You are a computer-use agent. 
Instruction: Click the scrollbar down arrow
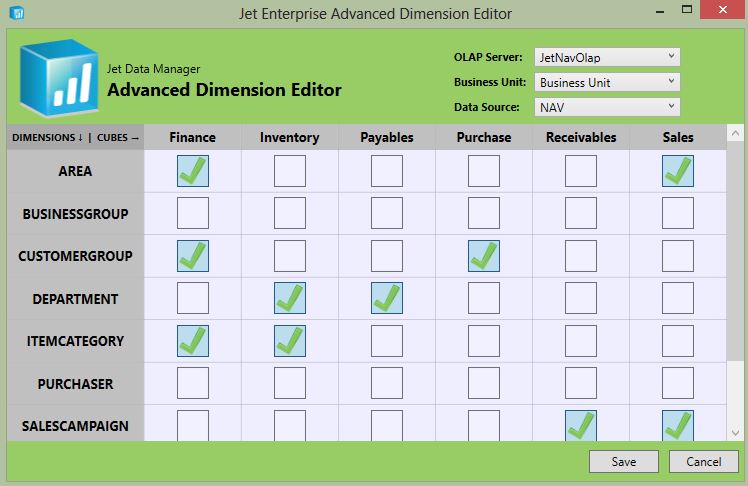[x=735, y=433]
